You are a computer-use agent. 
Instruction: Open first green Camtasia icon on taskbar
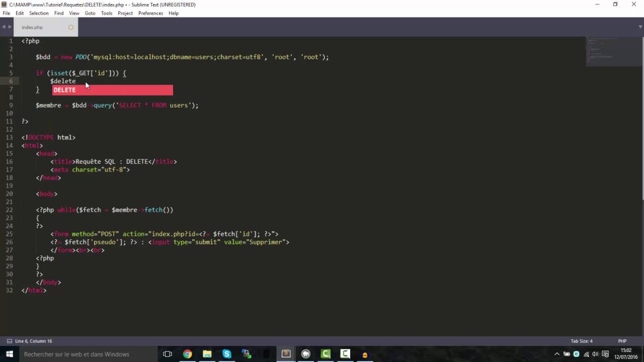[326, 354]
